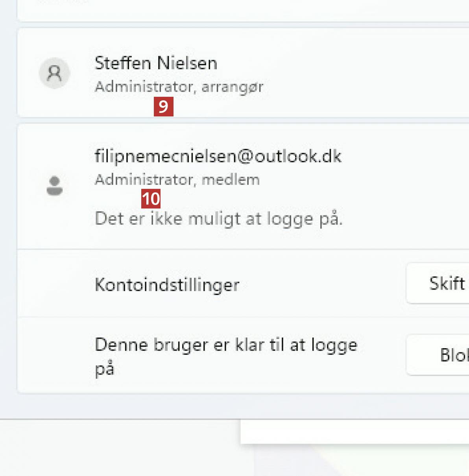469x476 pixels.
Task: Click the red marker numbered 10
Action: coord(151,199)
